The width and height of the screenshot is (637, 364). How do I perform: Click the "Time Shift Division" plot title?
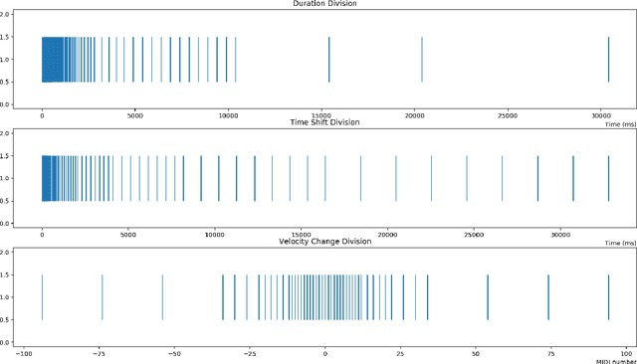[324, 122]
